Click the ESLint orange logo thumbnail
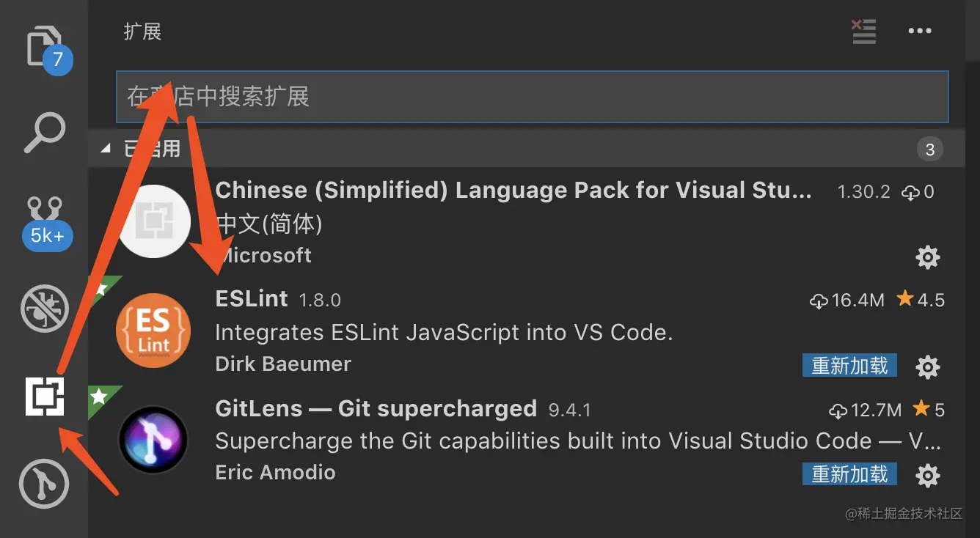This screenshot has height=538, width=980. click(x=153, y=331)
